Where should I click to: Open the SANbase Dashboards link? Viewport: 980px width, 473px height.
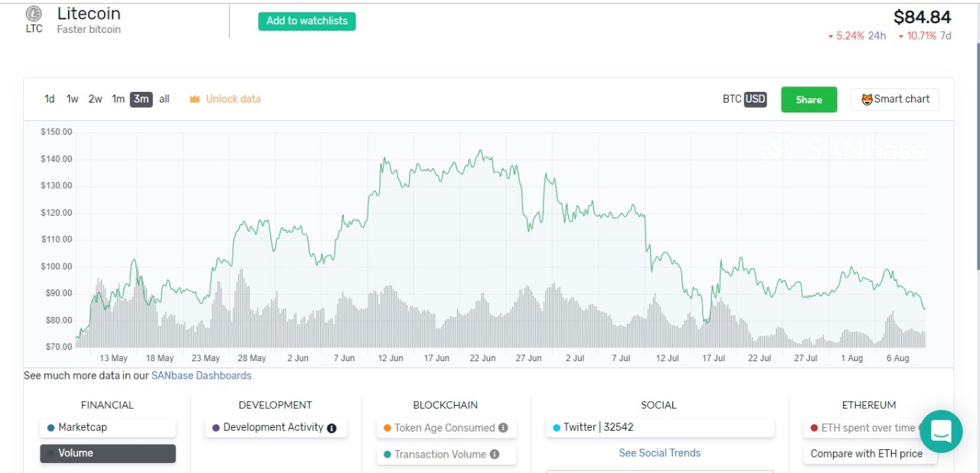click(x=201, y=376)
